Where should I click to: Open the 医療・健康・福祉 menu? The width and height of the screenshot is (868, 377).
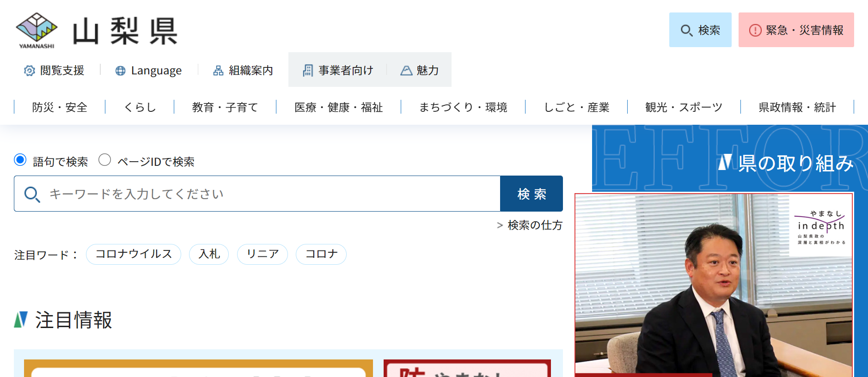click(x=339, y=107)
